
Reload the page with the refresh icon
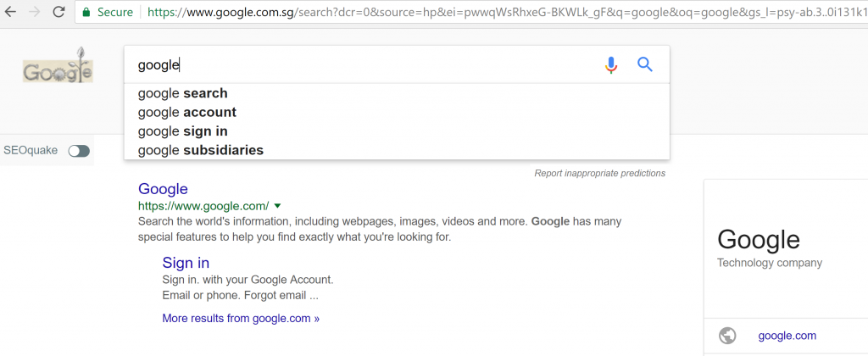tap(58, 12)
